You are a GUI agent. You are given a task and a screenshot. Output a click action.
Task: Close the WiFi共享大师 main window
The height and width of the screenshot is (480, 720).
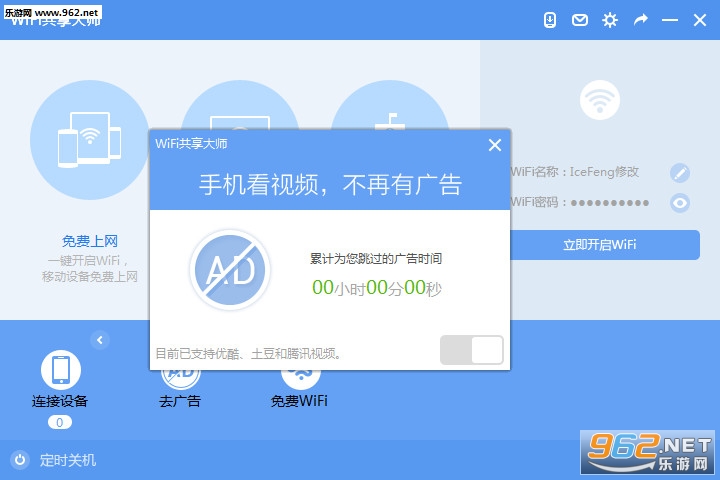700,20
